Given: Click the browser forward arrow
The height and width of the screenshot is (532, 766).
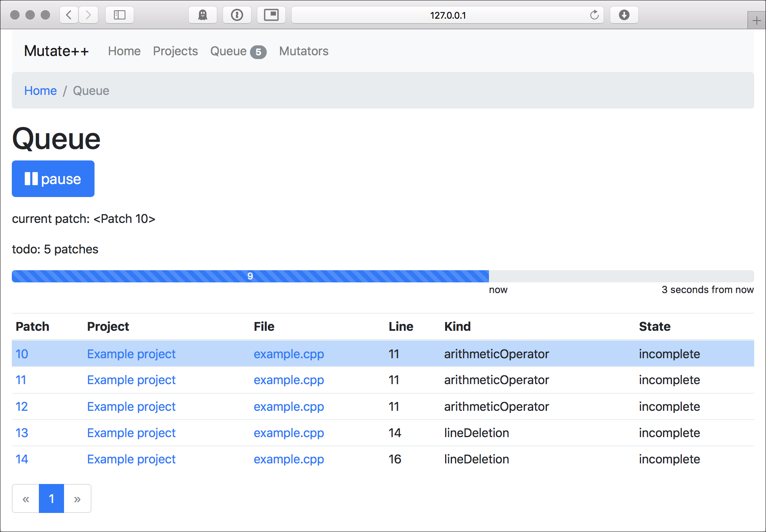Looking at the screenshot, I should coord(88,15).
